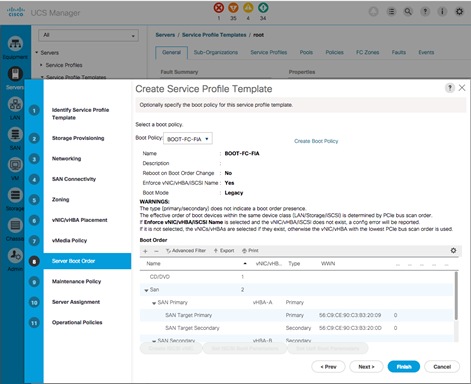Go to step vMedia Policy
The height and width of the screenshot is (384, 471).
pos(69,241)
